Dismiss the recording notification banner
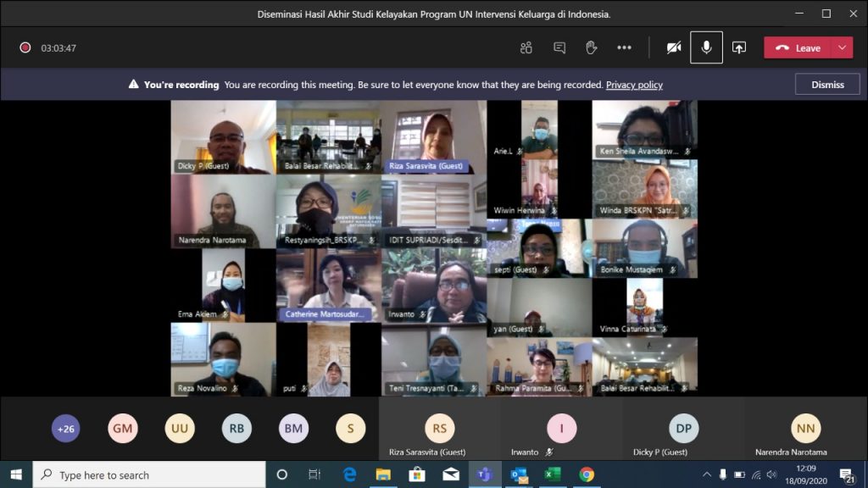 click(827, 85)
